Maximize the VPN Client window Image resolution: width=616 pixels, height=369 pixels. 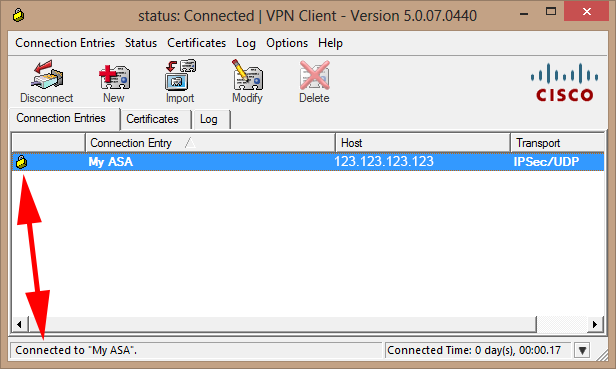pos(551,12)
